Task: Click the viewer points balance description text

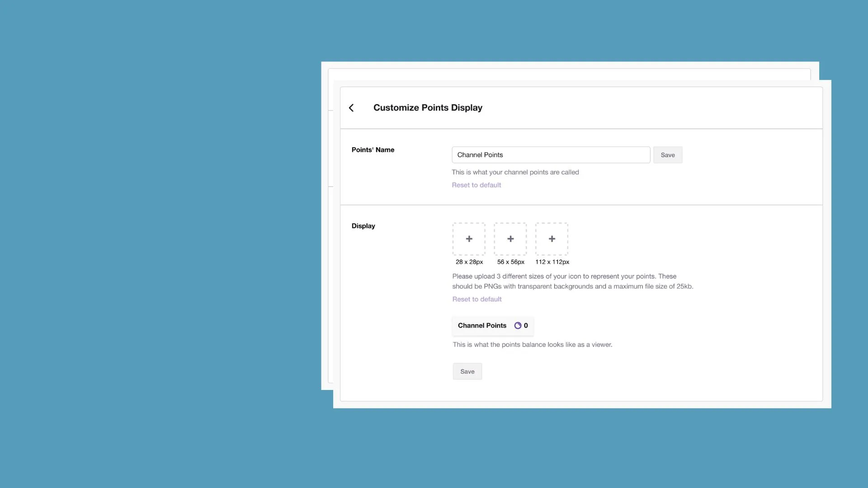Action: 532,344
